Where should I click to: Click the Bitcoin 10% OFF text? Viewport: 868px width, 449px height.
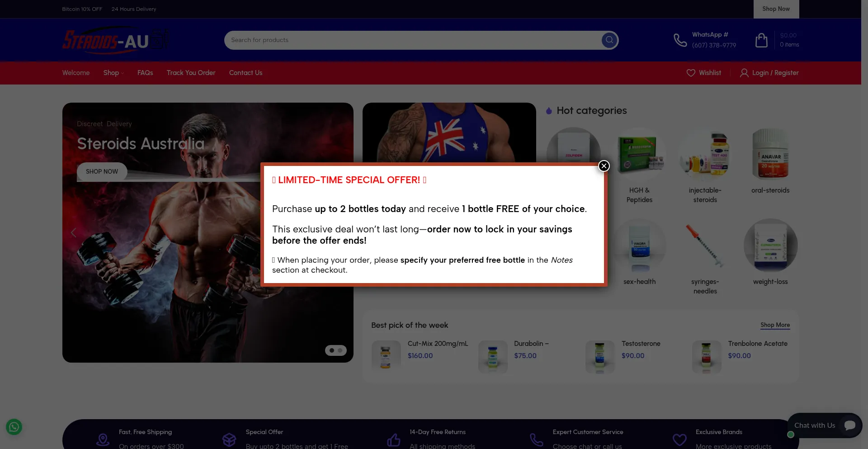click(82, 9)
